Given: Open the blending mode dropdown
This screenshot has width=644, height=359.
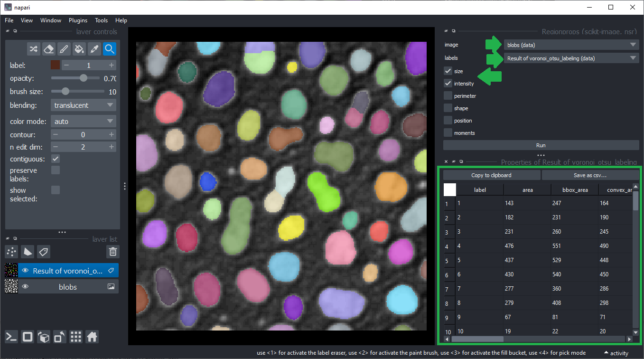Looking at the screenshot, I should pos(83,105).
